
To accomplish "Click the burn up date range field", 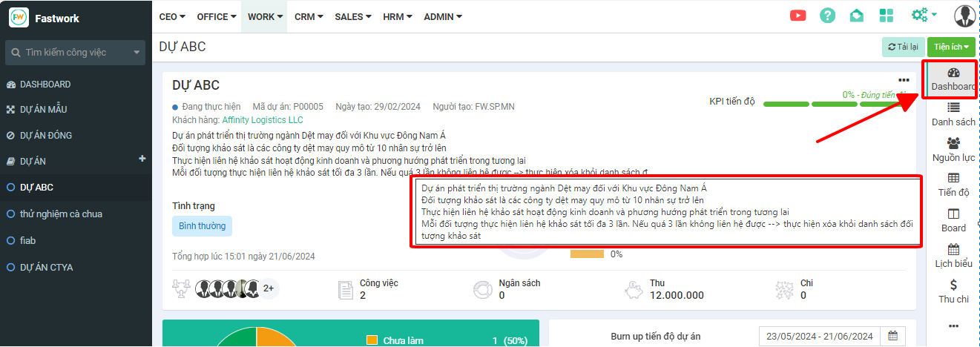I will pos(820,336).
